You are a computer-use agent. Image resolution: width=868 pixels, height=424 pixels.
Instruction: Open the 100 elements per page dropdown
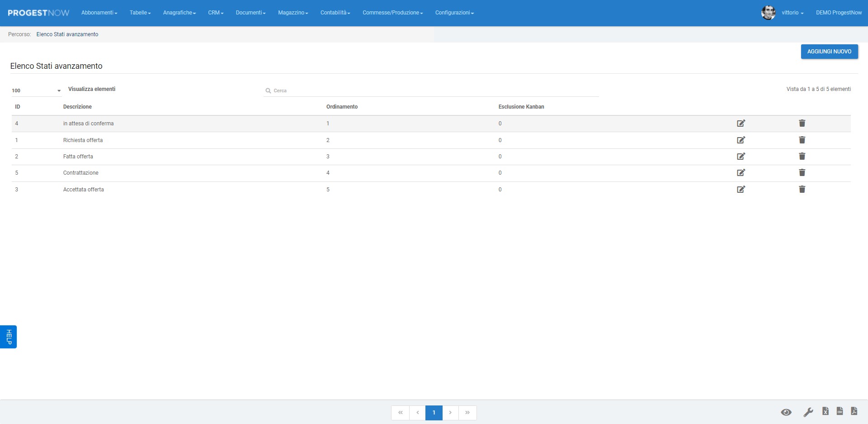(36, 91)
